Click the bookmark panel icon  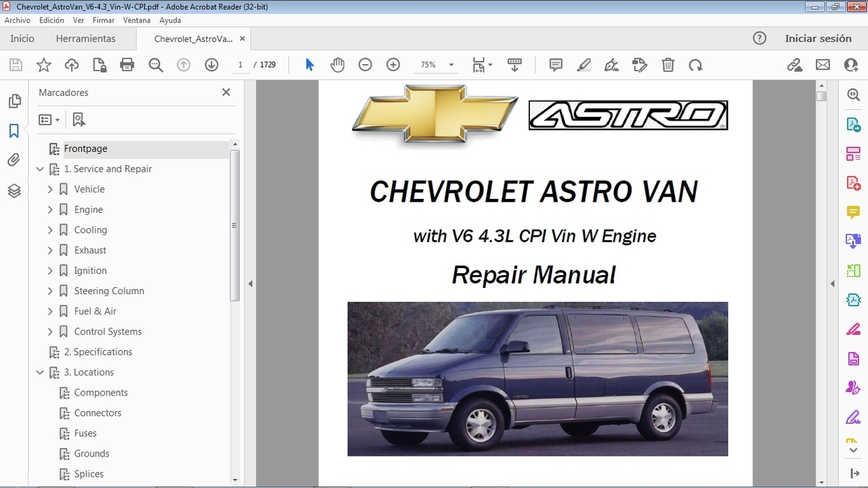[14, 130]
